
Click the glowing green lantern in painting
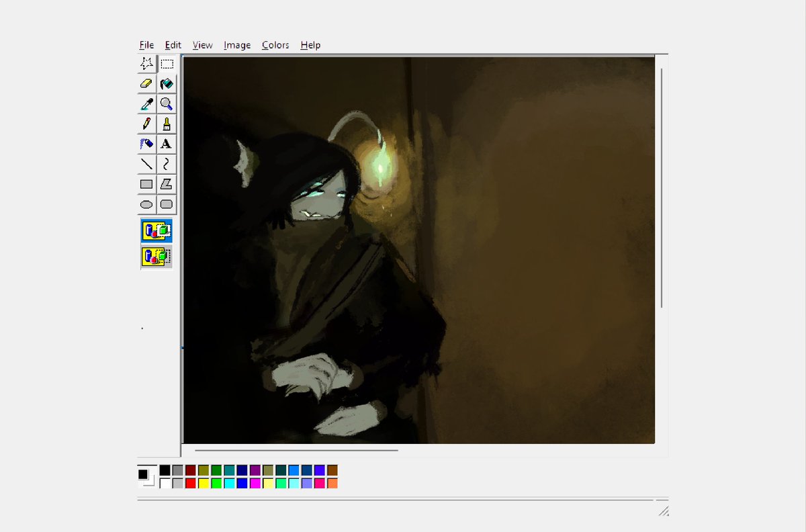379,168
